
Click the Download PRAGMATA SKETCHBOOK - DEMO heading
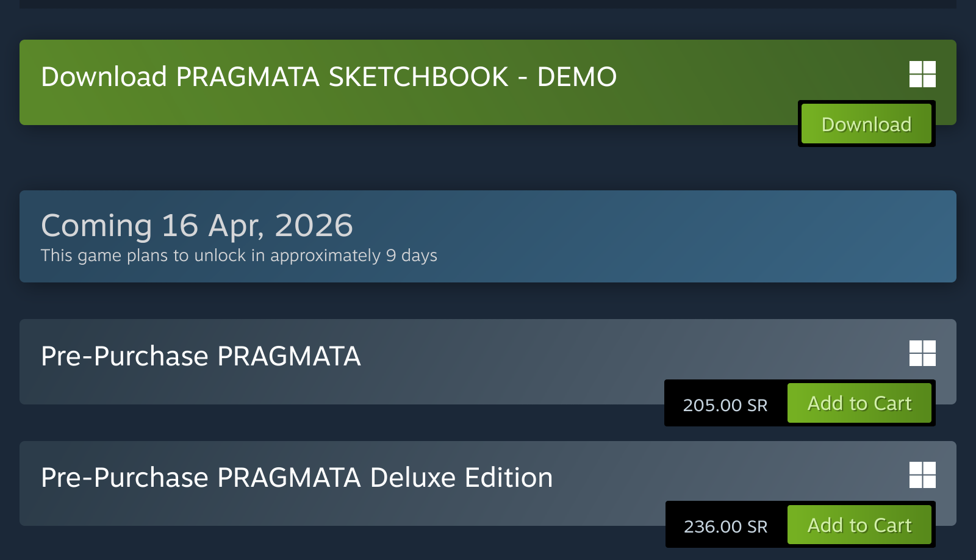pos(328,77)
